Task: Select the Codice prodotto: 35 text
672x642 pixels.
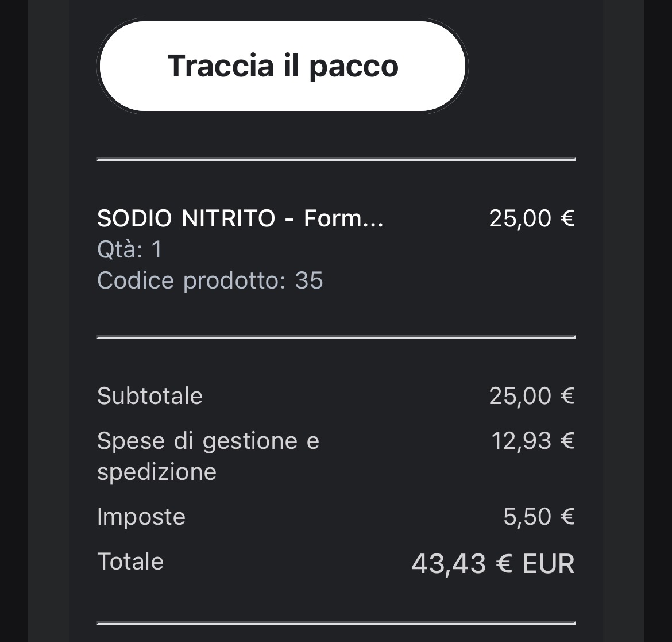Action: tap(210, 280)
